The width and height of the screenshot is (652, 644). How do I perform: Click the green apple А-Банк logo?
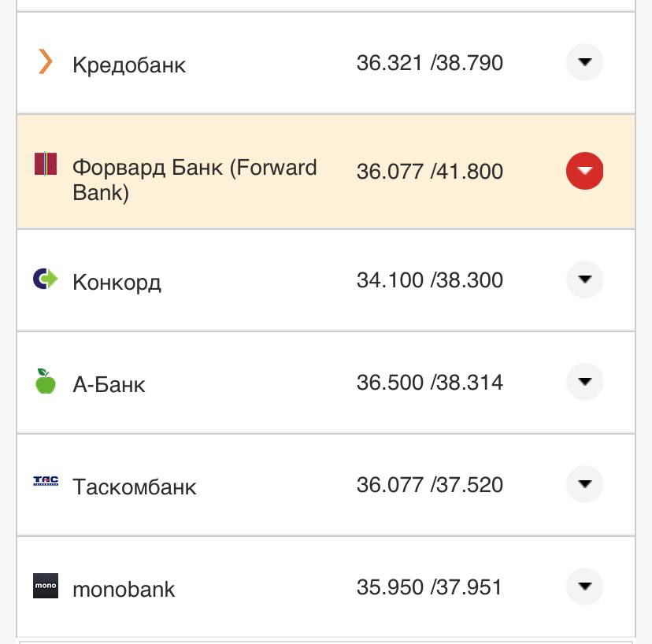click(46, 383)
